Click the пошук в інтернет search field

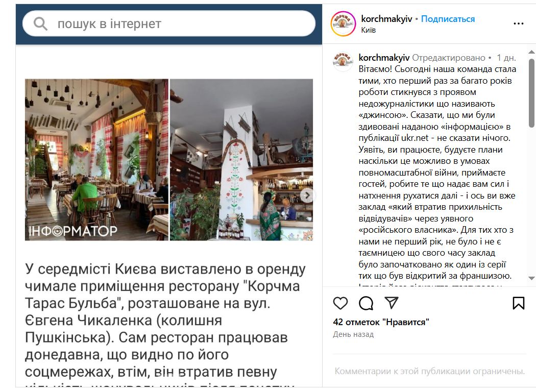(169, 24)
